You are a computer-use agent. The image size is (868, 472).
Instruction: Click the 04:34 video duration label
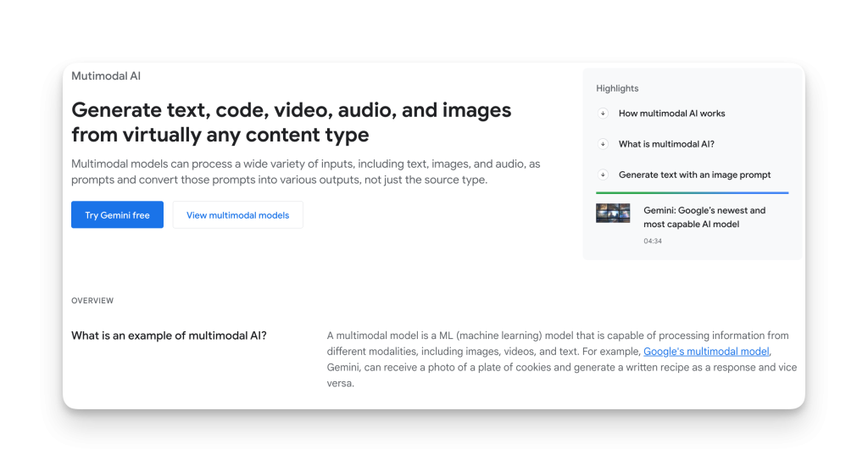click(652, 242)
